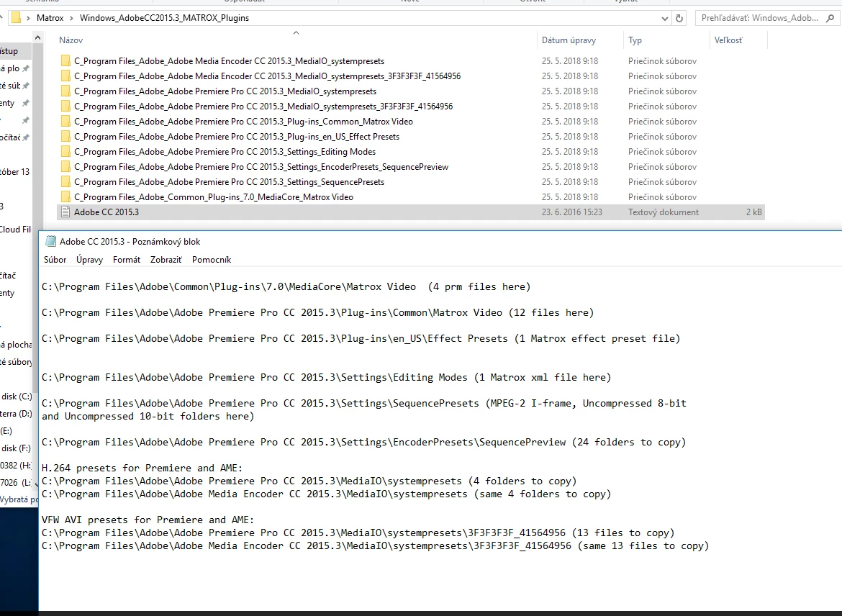
Task: Click Notepad line about Editing Modes xml file
Action: [x=327, y=377]
